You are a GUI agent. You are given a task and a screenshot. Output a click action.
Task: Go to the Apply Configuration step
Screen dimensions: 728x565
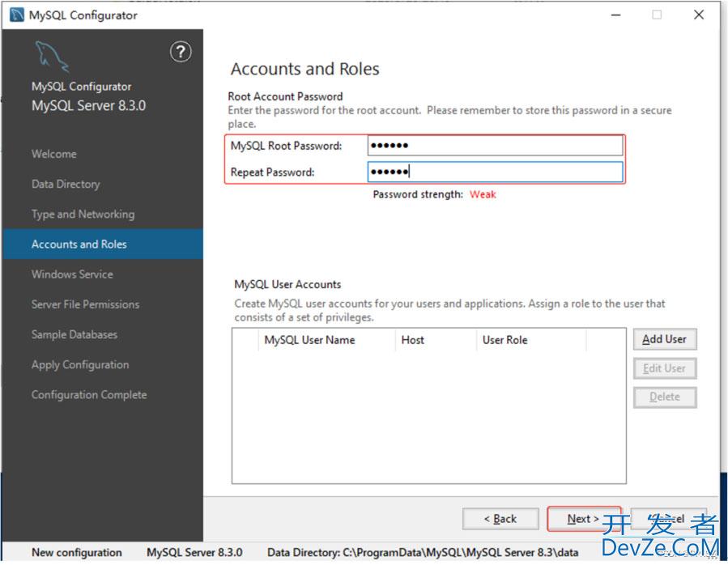(x=80, y=365)
